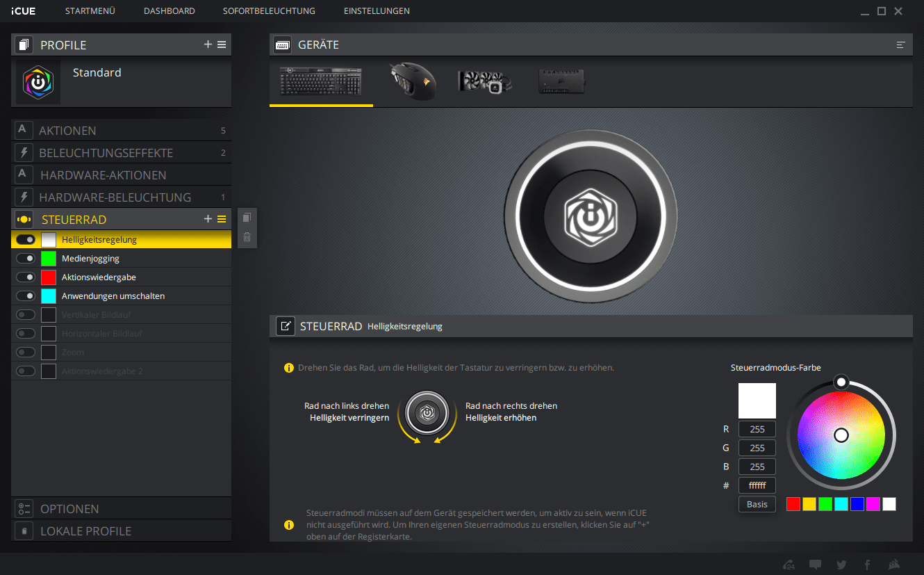Screen dimensions: 924x575
Task: Click the Standard profile icon
Action: point(38,82)
